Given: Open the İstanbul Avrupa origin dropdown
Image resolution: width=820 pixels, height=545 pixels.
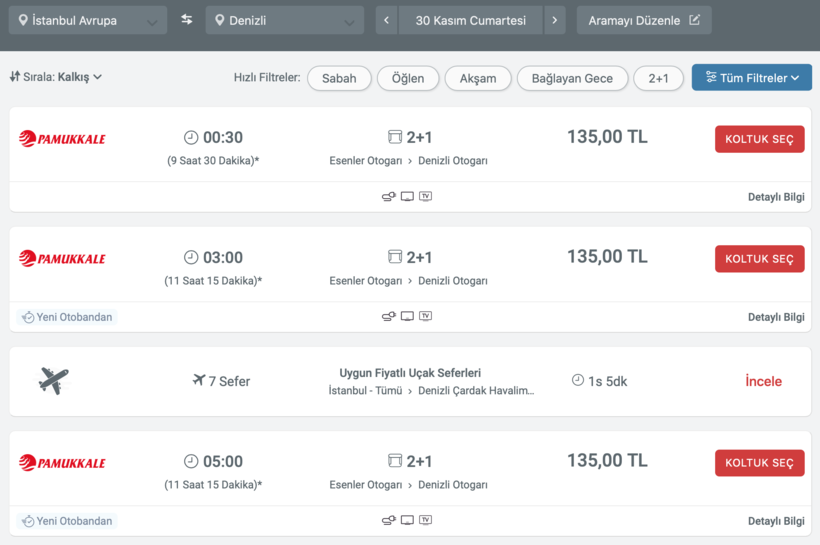Looking at the screenshot, I should tap(87, 20).
